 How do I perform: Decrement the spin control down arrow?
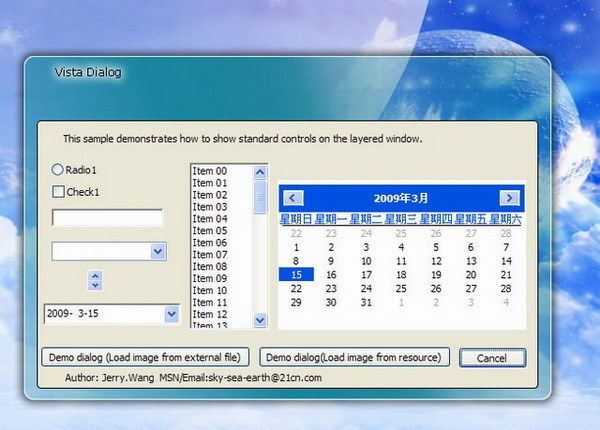click(95, 285)
